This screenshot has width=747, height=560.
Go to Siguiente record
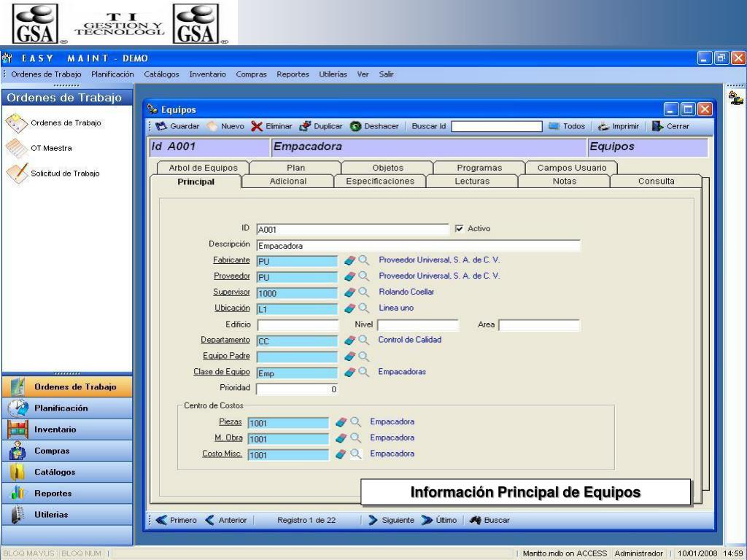click(391, 520)
